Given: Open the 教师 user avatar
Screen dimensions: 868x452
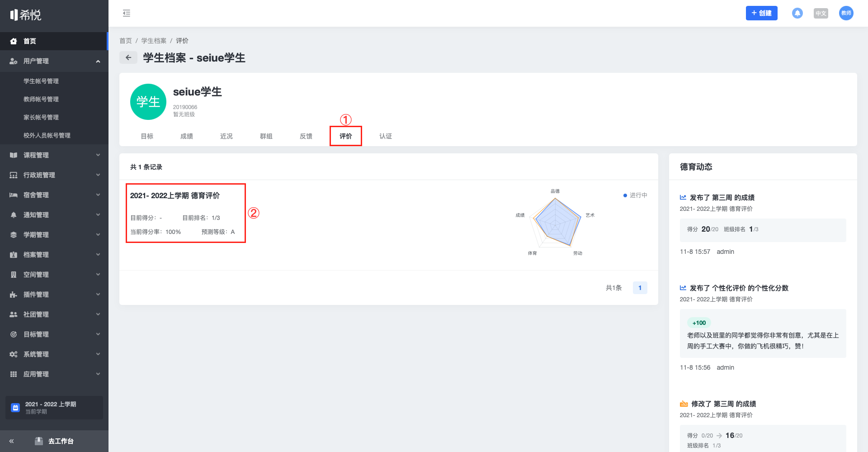Looking at the screenshot, I should [x=846, y=13].
